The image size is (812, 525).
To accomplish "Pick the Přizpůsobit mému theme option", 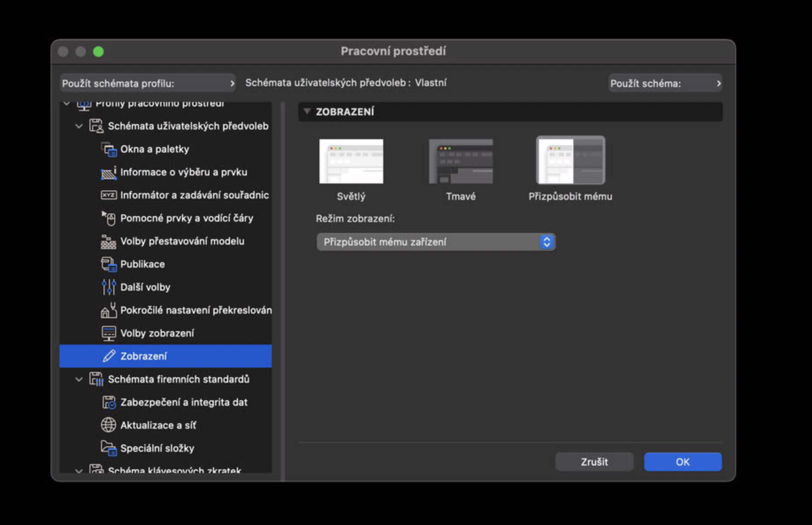I will coord(571,160).
